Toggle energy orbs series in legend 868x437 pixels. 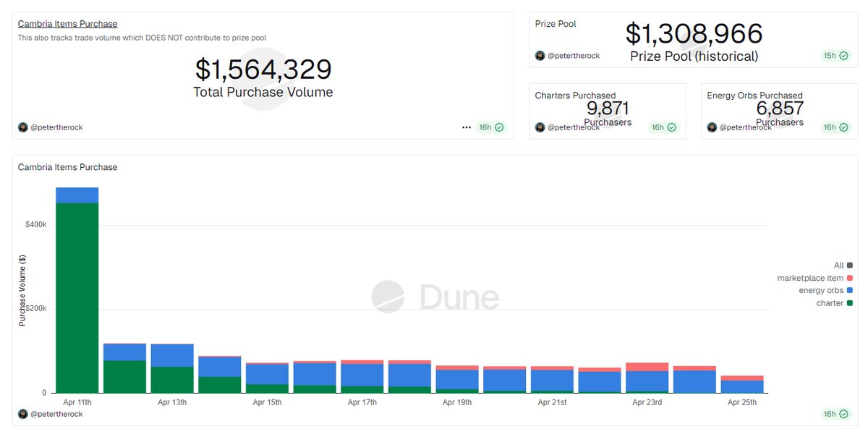[x=825, y=290]
